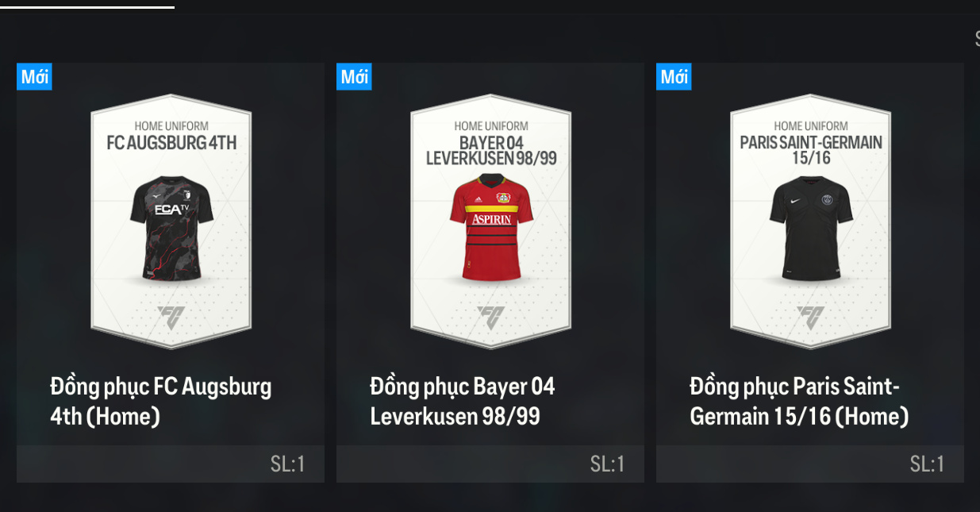Click the 'BAYER 04 LEVERKUSEN 98/99' card header text

point(491,151)
